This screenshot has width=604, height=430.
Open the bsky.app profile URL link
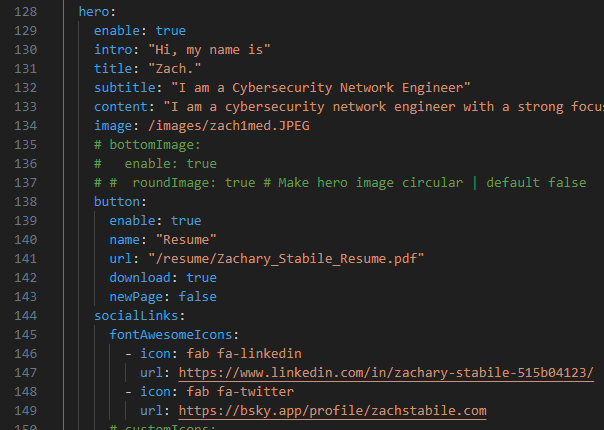[332, 411]
